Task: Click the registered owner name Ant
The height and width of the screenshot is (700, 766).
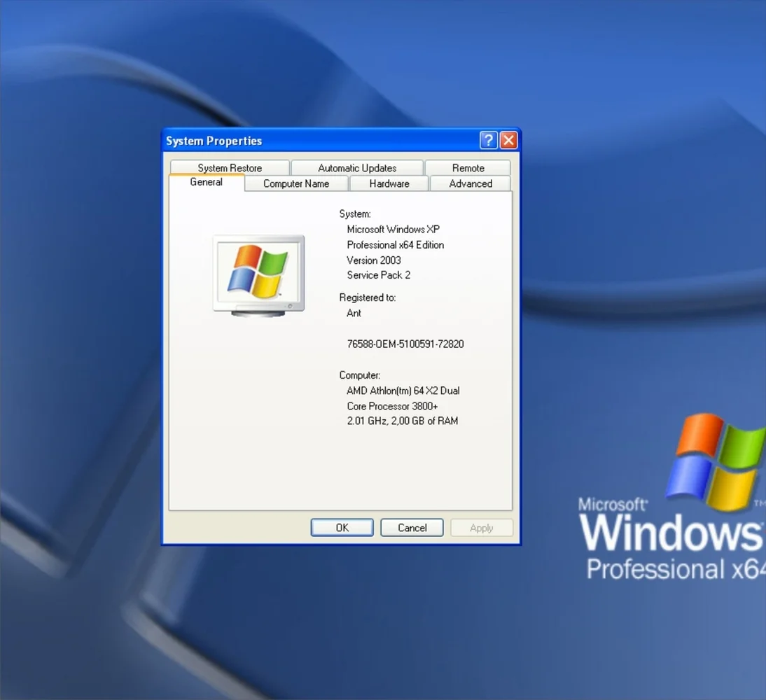Action: 354,313
